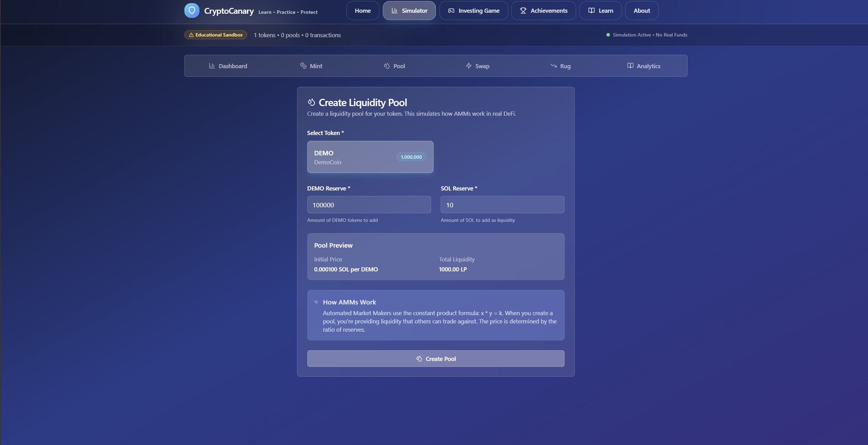Image resolution: width=868 pixels, height=445 pixels.
Task: Click the Learn book icon
Action: 591,11
